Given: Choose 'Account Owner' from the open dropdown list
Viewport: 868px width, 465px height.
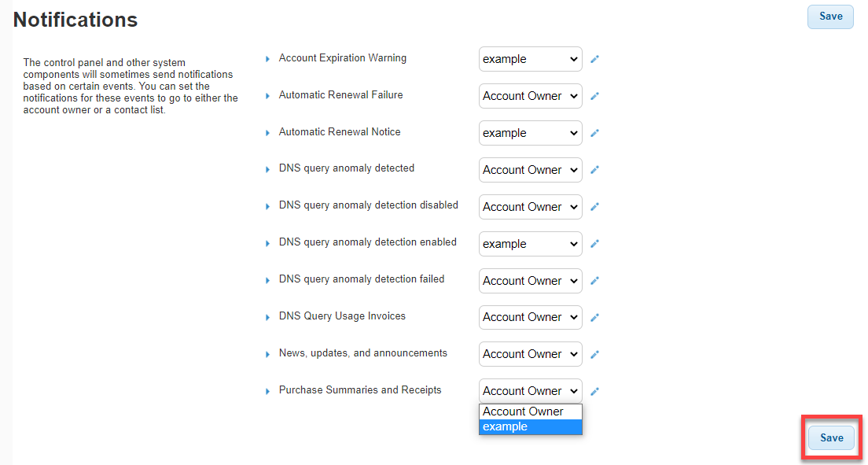Looking at the screenshot, I should coord(530,411).
